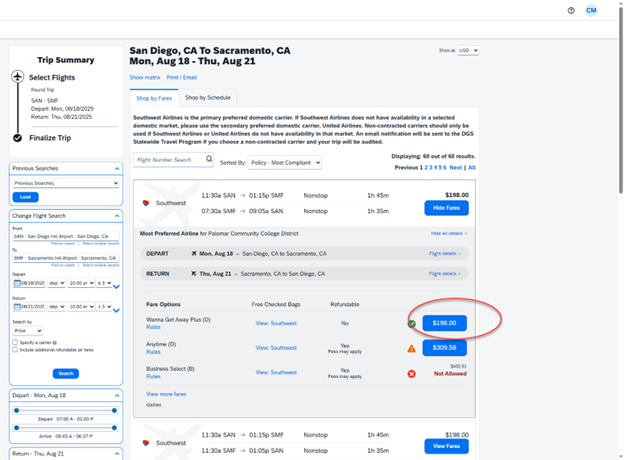Open the Previous Searches dropdown
624x460 pixels.
pos(66,183)
